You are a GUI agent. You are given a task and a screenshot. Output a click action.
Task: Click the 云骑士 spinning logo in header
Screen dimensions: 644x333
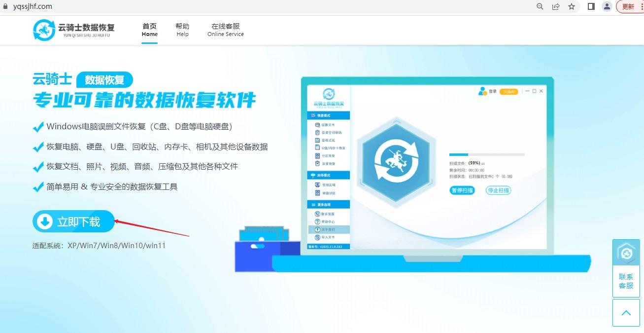tap(44, 30)
